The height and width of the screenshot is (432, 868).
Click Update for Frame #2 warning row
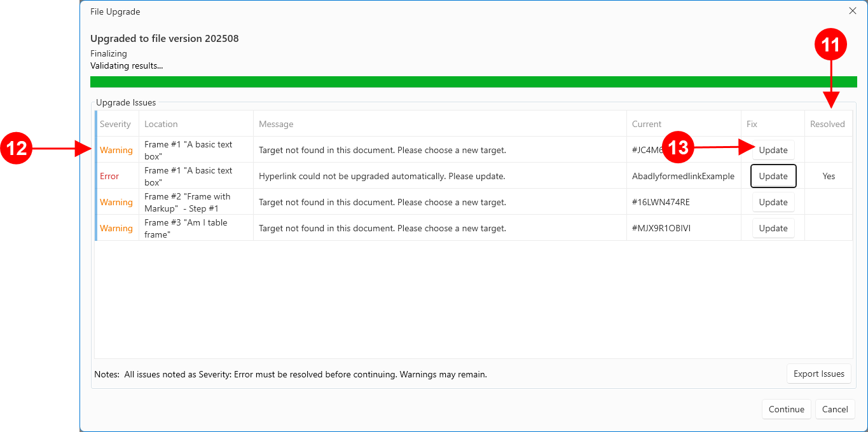point(773,202)
